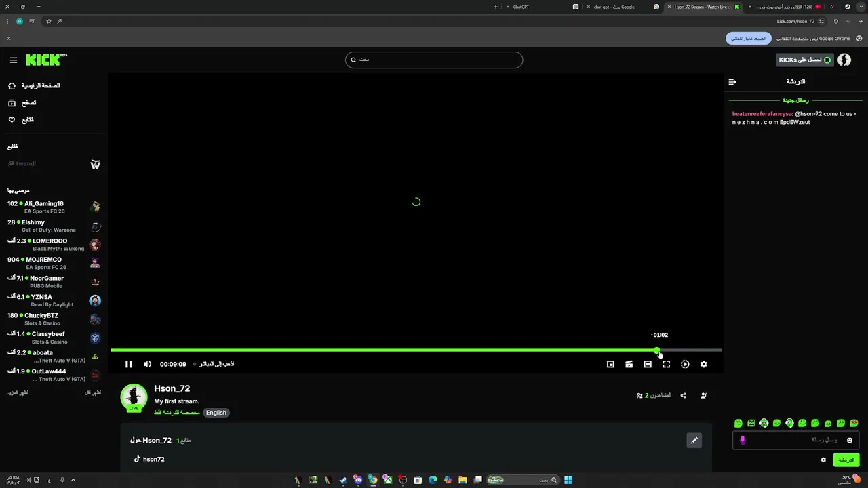The image size is (868, 488).
Task: Open 'الصفحة الرئيسية' in the sidebar
Action: pos(35,86)
